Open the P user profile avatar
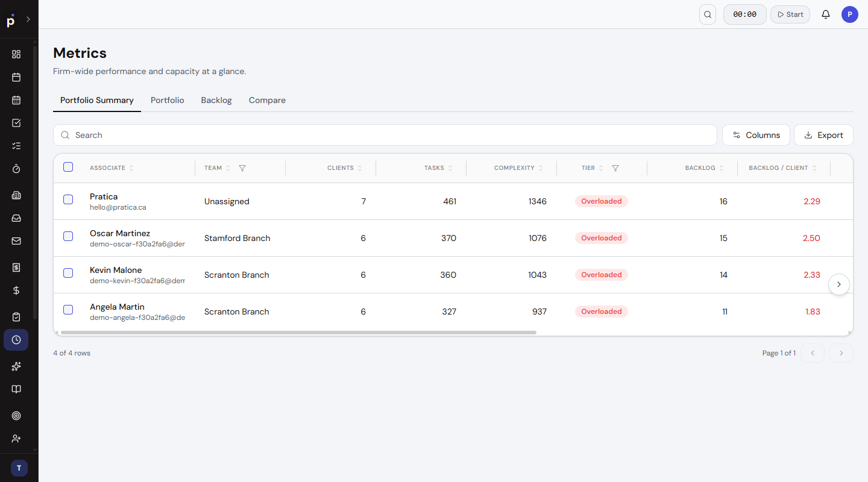 [850, 14]
